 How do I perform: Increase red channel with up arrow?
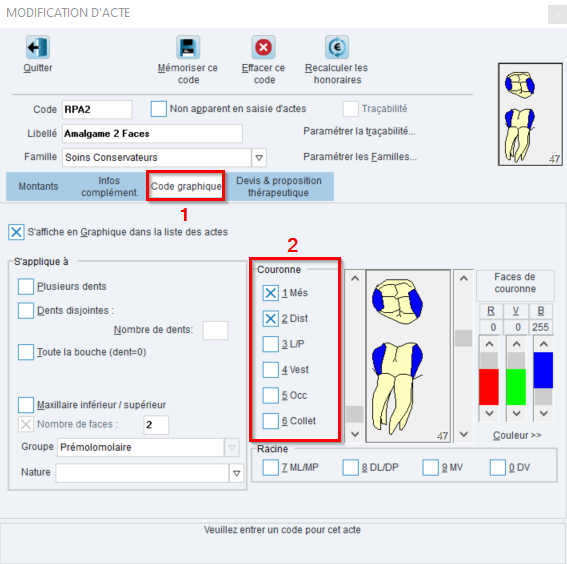pos(489,344)
